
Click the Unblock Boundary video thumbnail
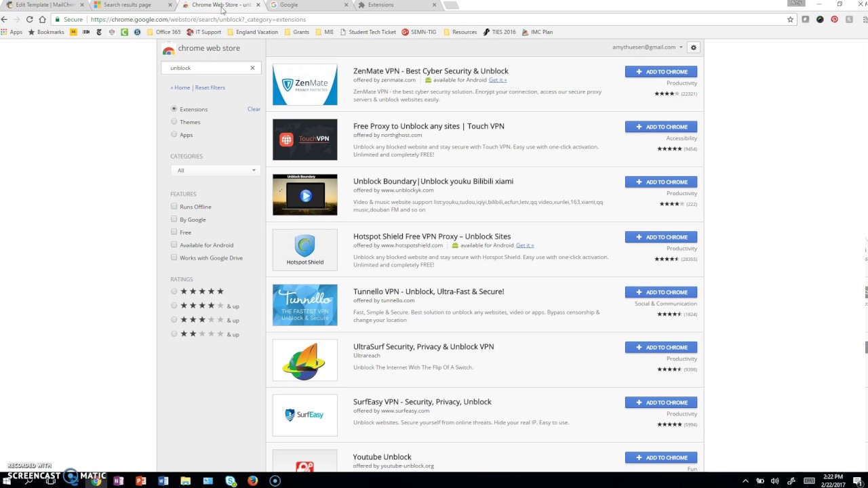tap(304, 195)
